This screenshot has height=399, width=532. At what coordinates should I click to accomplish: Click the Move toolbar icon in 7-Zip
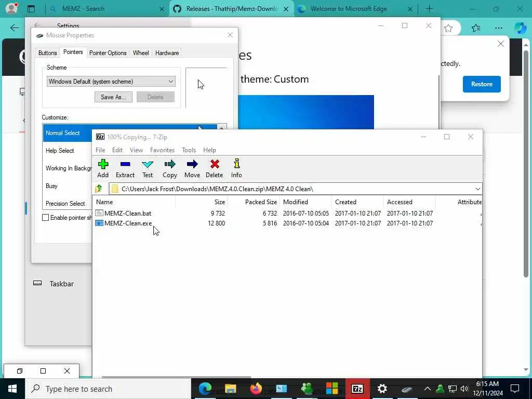(x=192, y=168)
